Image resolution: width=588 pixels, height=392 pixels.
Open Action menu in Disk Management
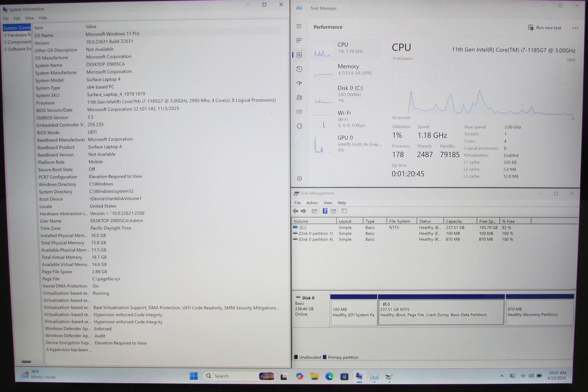[x=312, y=203]
